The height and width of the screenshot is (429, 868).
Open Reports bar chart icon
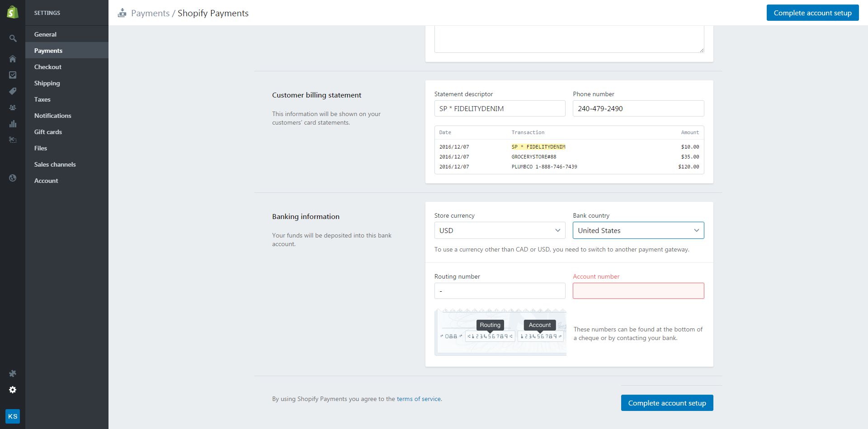pos(13,124)
